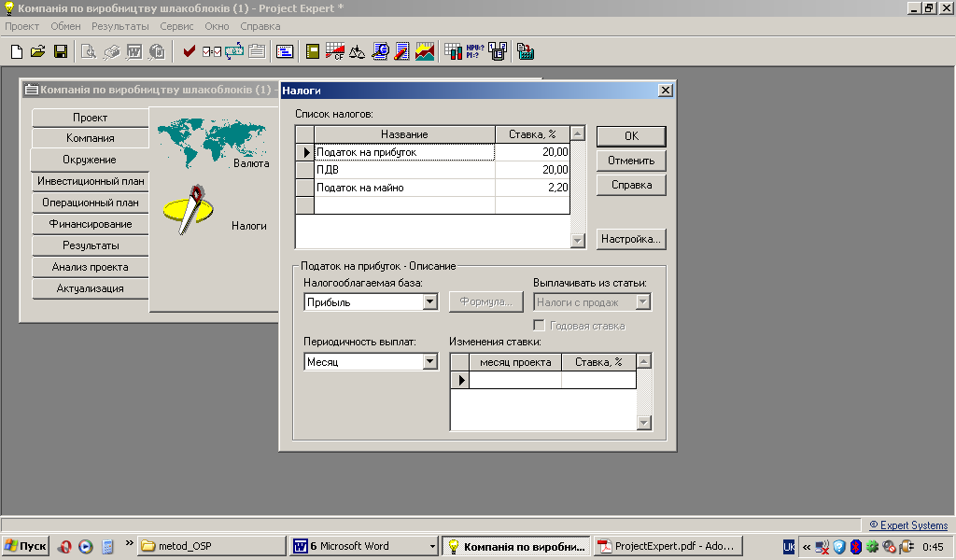Image resolution: width=956 pixels, height=560 pixels.
Task: Open the Сервис menu
Action: [176, 26]
